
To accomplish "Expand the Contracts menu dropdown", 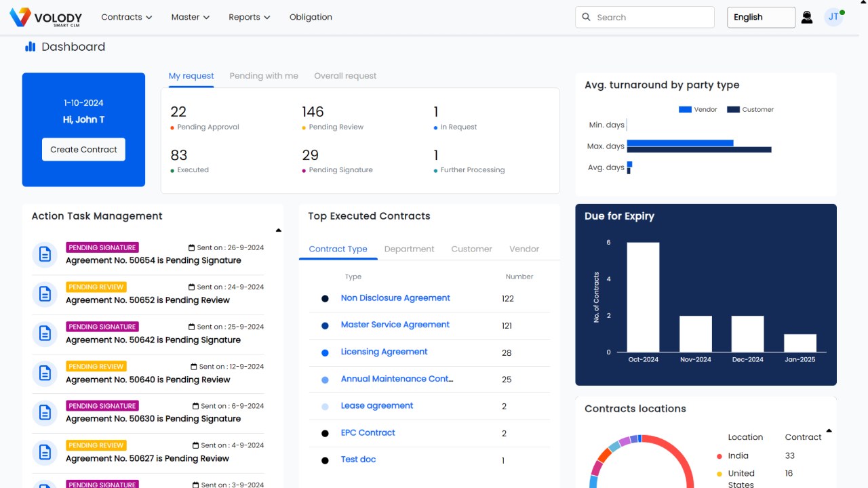I will [x=127, y=18].
